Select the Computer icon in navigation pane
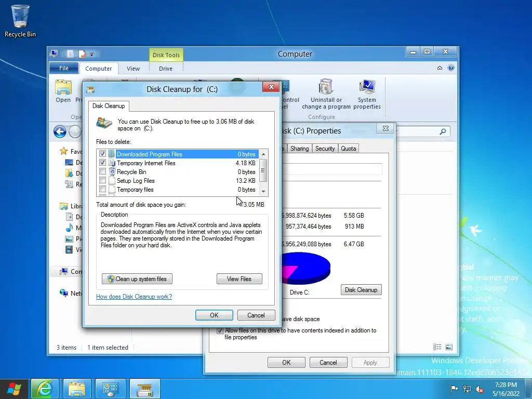The width and height of the screenshot is (532, 399). [63, 271]
